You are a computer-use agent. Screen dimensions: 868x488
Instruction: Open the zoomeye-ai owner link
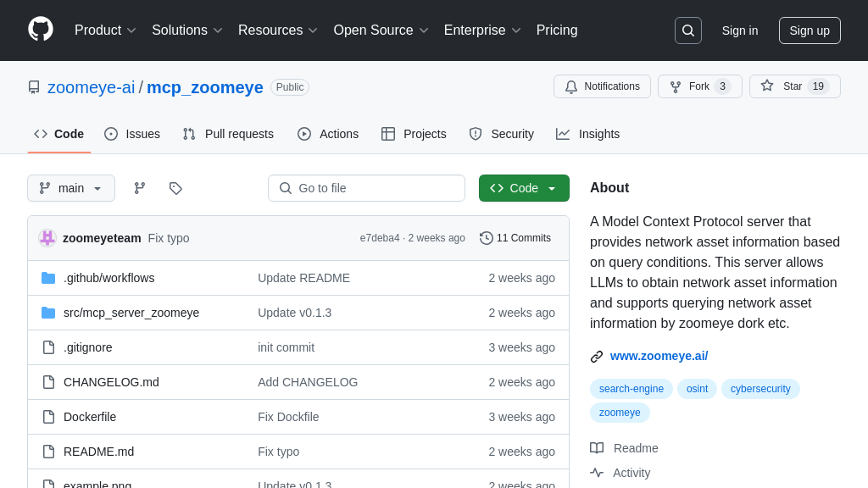[x=92, y=87]
